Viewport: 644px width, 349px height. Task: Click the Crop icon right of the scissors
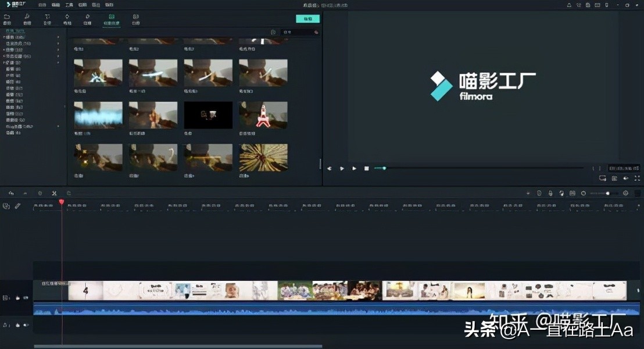click(x=69, y=193)
